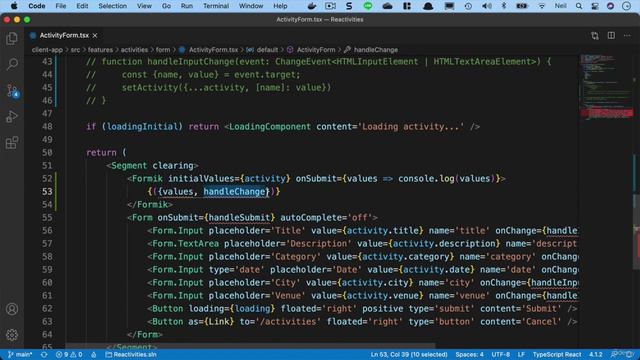This screenshot has width=640, height=360.
Task: Click the main* branch in status bar
Action: 20,355
